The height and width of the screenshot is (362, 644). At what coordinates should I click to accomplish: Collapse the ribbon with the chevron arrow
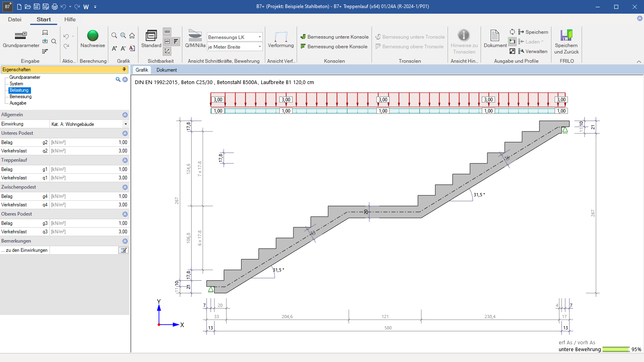click(639, 62)
